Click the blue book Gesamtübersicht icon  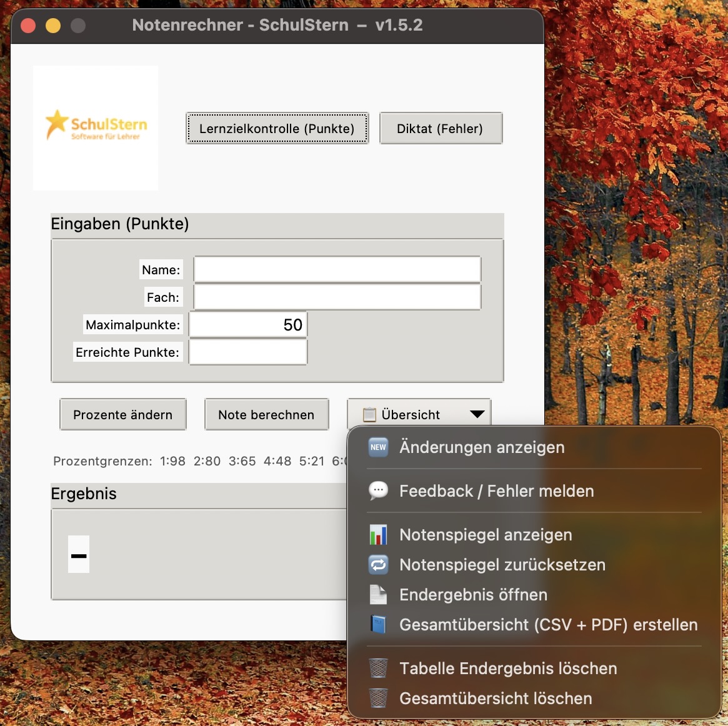click(x=378, y=625)
